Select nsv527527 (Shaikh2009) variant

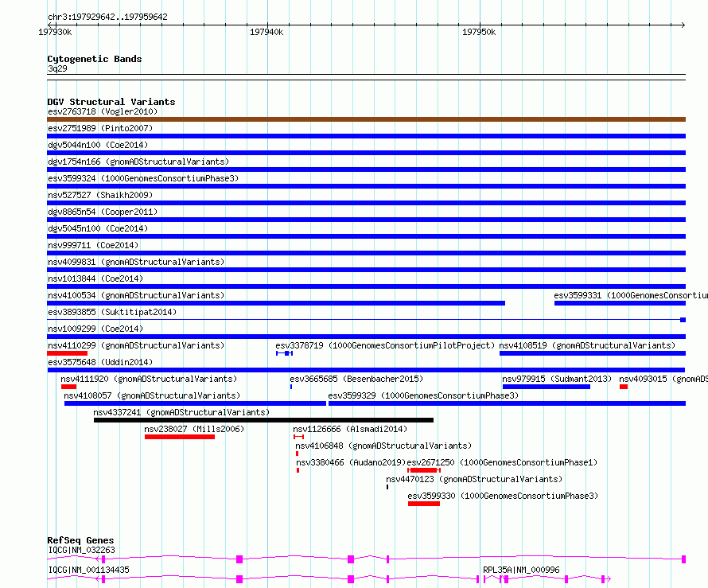point(100,195)
